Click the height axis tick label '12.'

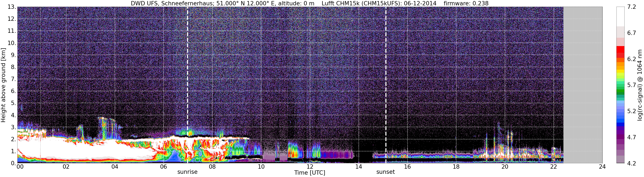(x=12, y=19)
